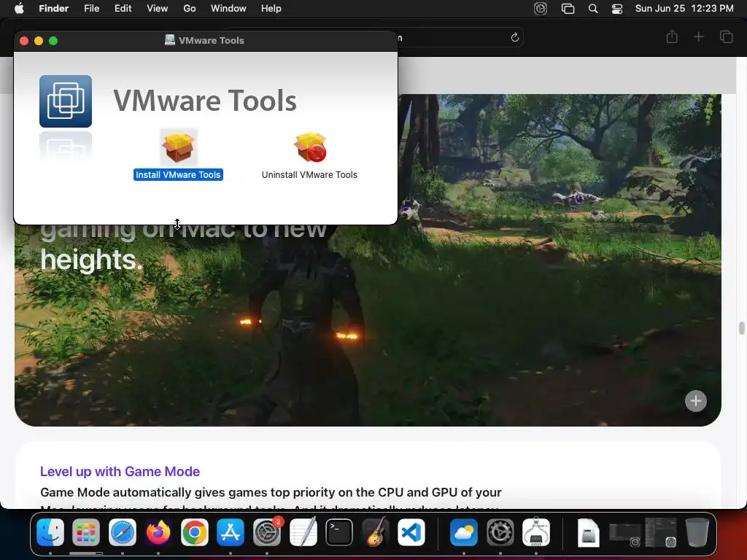Open the Trash from the Dock
The width and height of the screenshot is (747, 560).
click(x=697, y=532)
